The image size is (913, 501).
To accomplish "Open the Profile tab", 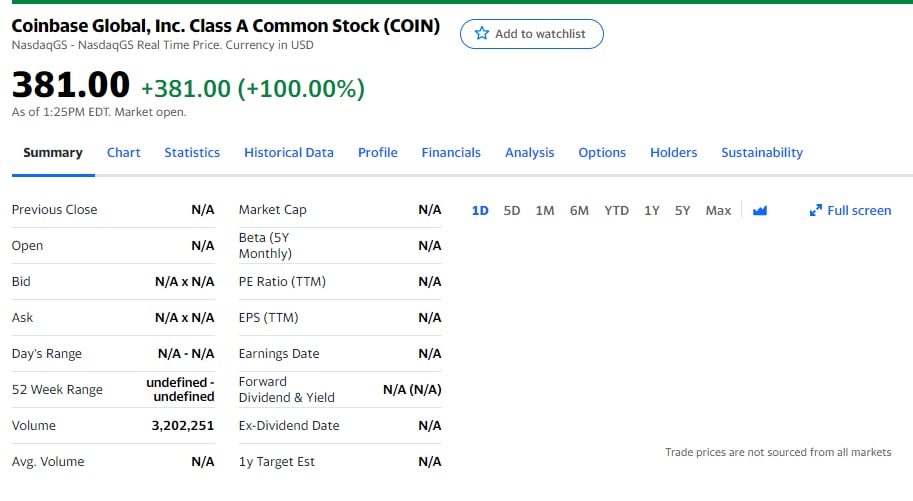I will [x=378, y=153].
